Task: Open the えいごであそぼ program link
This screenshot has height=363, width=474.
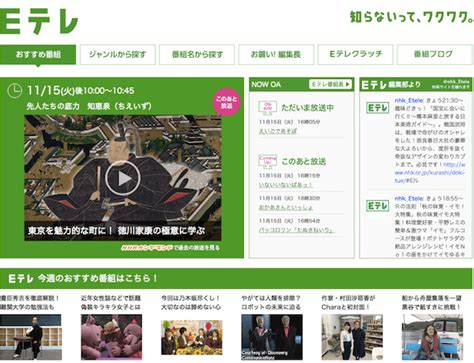Action: tap(278, 131)
